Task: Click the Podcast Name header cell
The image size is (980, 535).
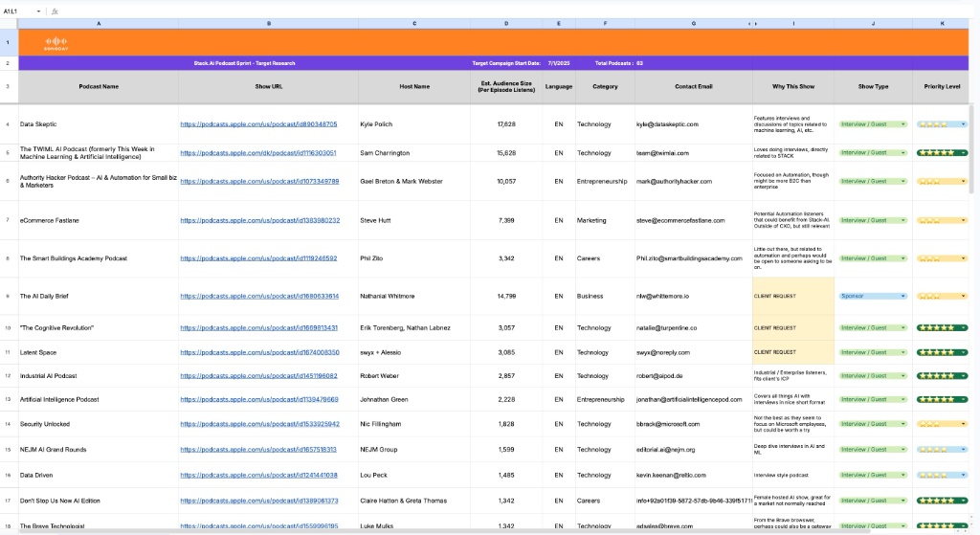Action: [99, 86]
